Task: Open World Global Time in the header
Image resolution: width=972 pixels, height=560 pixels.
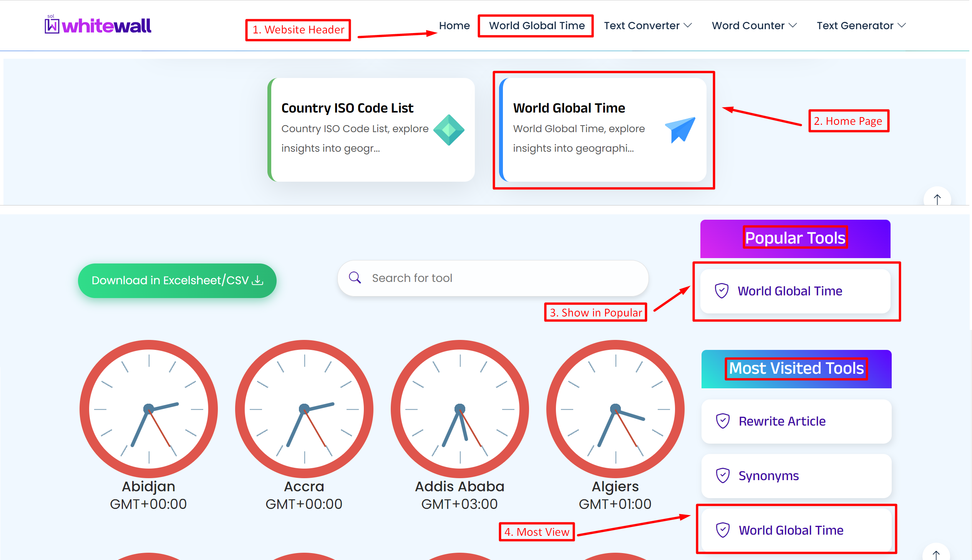Action: pyautogui.click(x=537, y=26)
